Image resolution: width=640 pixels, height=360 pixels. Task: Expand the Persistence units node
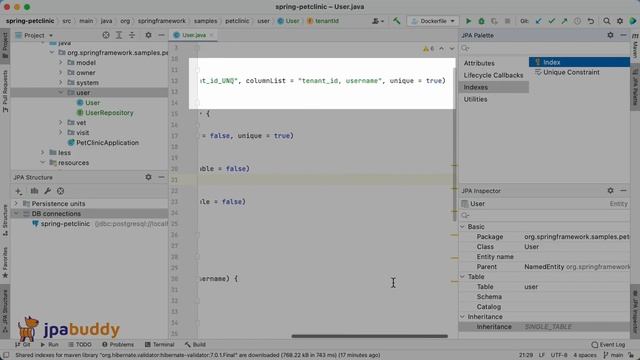tap(16, 203)
